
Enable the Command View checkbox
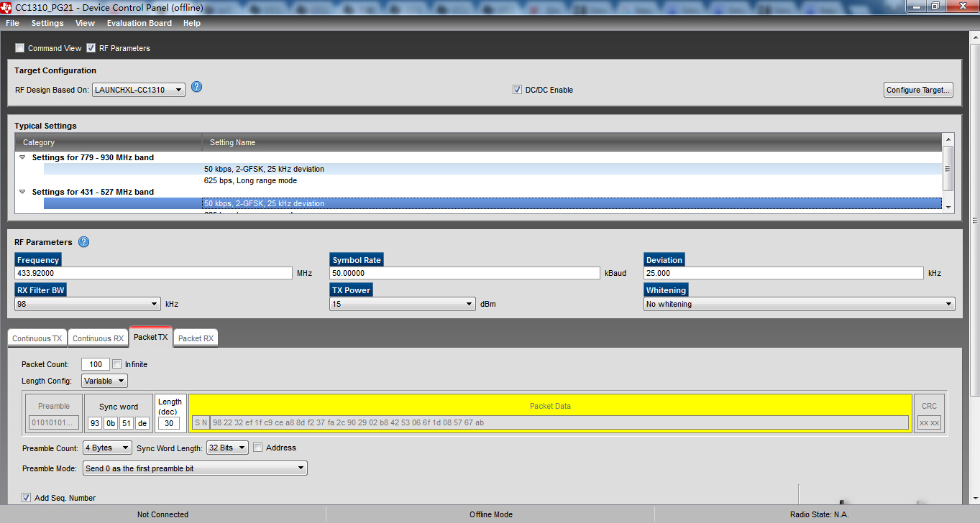[20, 48]
